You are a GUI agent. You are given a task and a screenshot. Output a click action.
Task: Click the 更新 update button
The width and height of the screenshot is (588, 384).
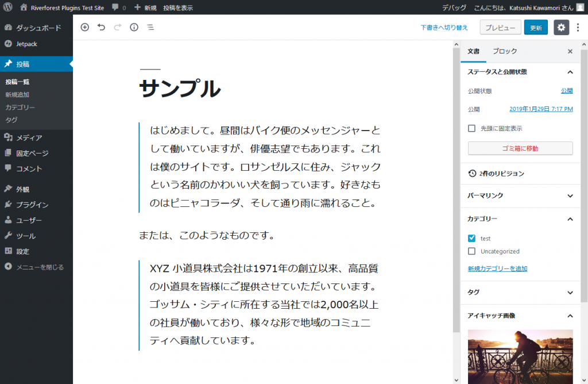pos(536,28)
